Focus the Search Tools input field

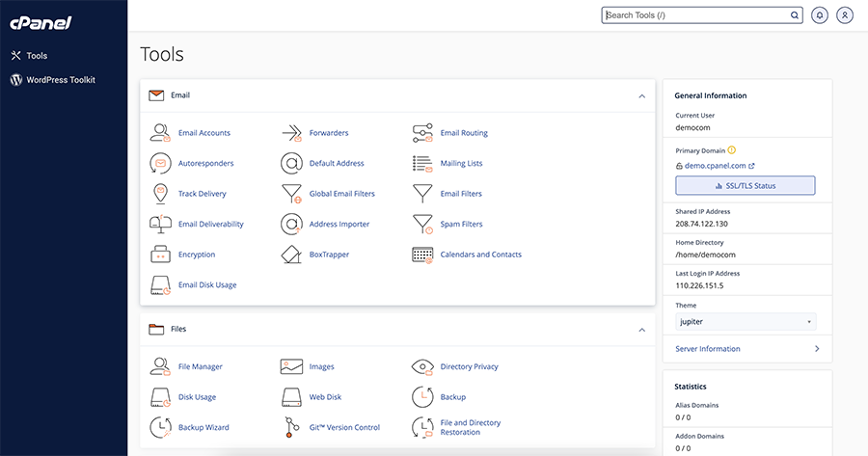(702, 15)
